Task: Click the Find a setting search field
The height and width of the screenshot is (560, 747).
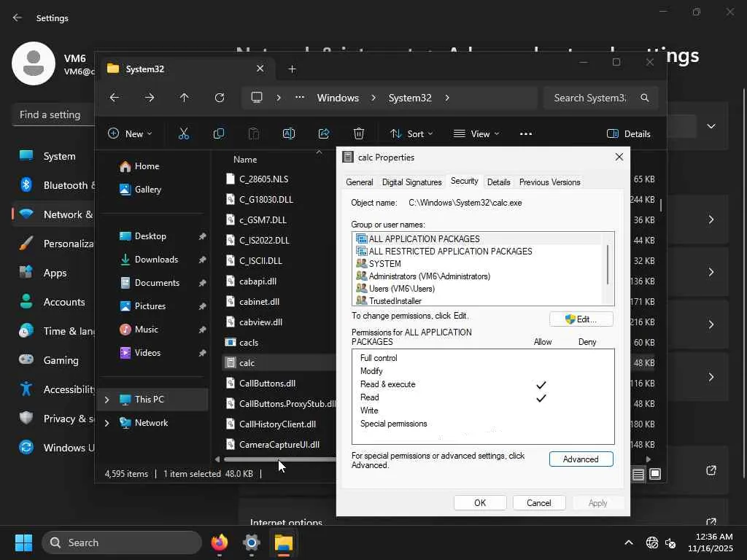Action: [53, 114]
